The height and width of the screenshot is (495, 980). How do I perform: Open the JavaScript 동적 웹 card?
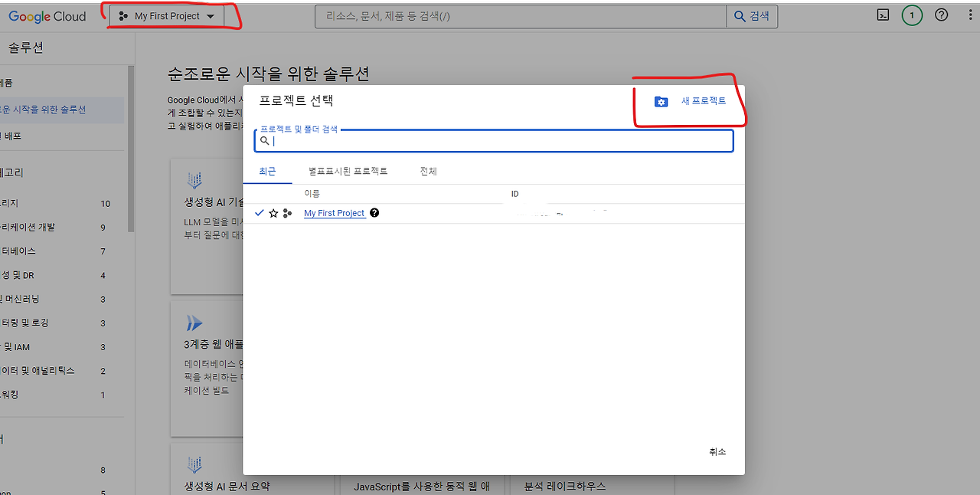[x=421, y=486]
